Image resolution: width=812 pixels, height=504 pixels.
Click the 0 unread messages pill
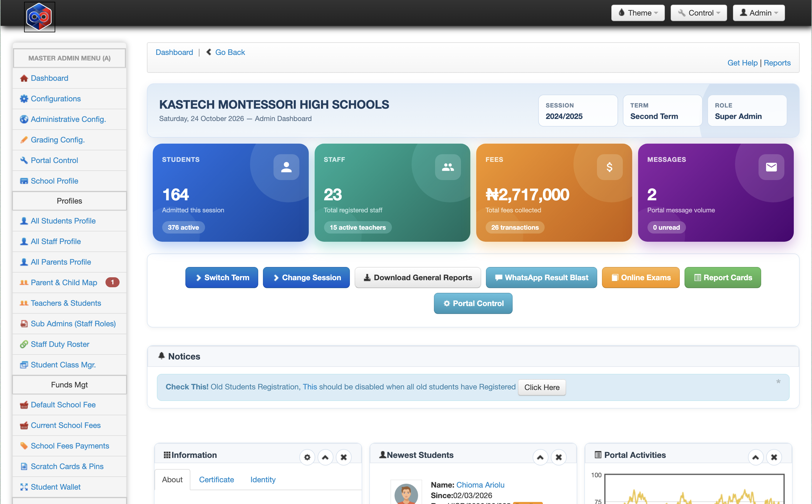tap(666, 228)
